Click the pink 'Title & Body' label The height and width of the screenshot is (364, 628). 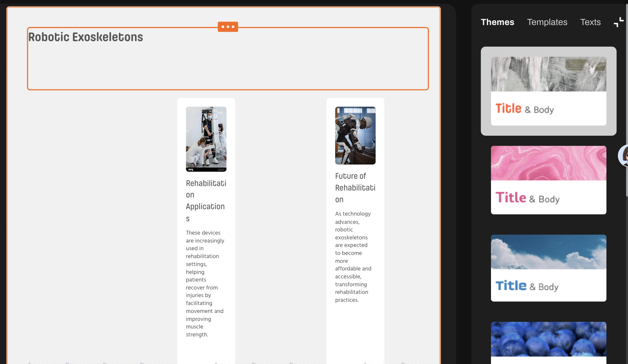pos(527,198)
